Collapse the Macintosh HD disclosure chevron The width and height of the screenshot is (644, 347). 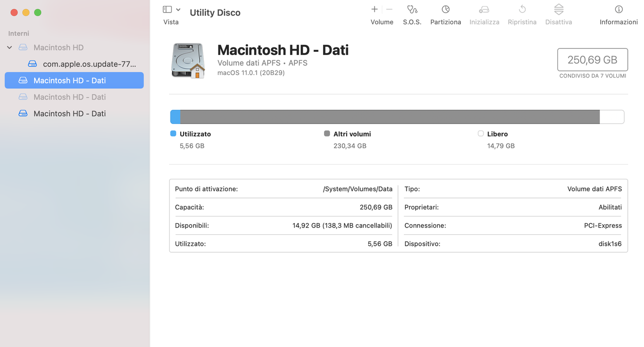[10, 47]
